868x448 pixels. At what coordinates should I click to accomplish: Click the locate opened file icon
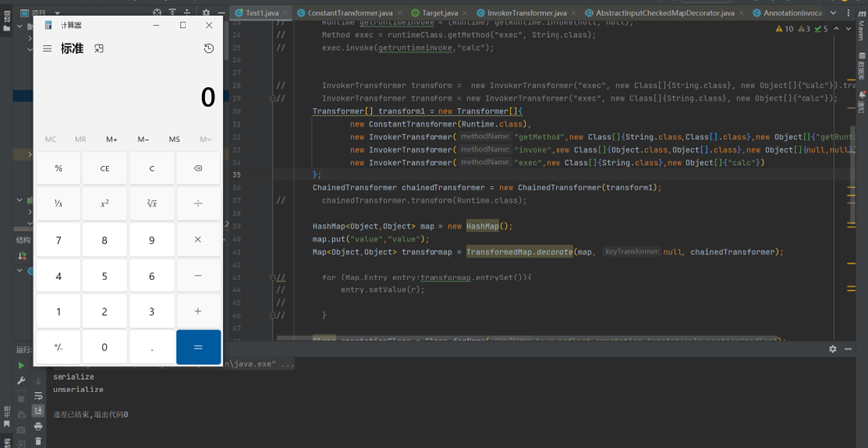pyautogui.click(x=157, y=12)
